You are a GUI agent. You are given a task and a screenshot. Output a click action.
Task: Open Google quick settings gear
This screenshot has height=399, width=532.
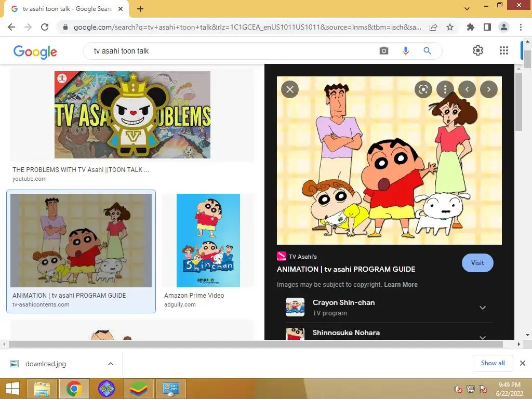coord(478,50)
